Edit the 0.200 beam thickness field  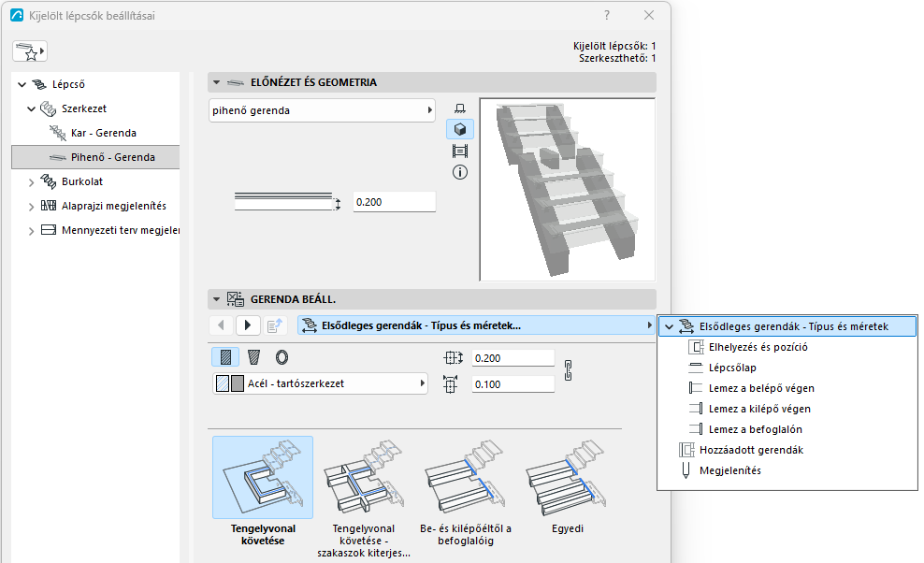point(395,202)
